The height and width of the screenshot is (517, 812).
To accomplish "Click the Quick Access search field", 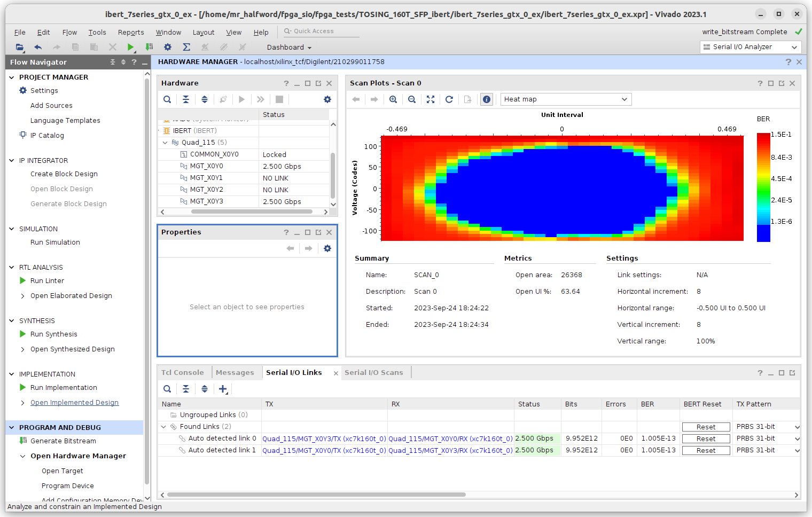I will pos(321,32).
